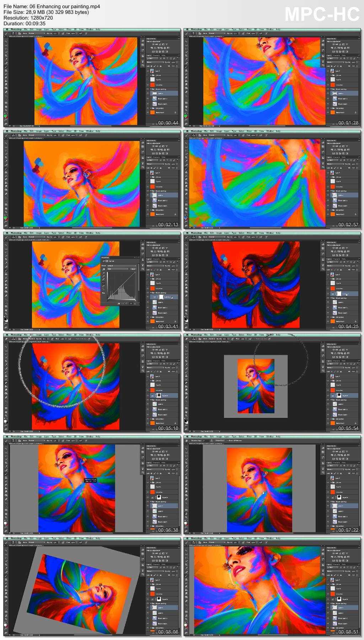The height and width of the screenshot is (640, 364).
Task: Select Gradient tool in the 00:08:06 frame
Action: coord(6,590)
